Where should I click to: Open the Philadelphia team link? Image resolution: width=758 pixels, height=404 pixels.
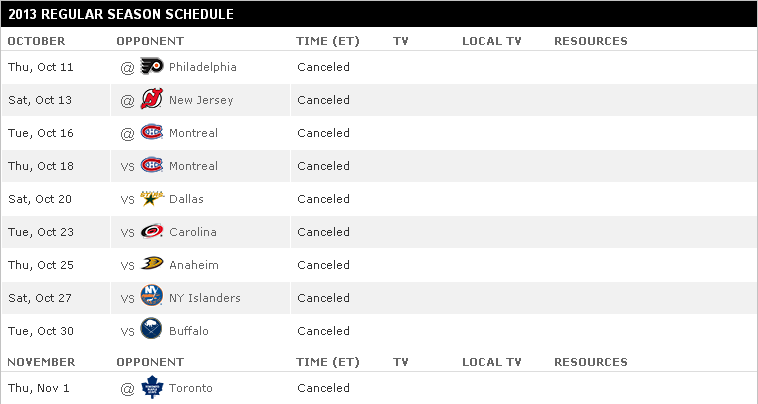[203, 67]
